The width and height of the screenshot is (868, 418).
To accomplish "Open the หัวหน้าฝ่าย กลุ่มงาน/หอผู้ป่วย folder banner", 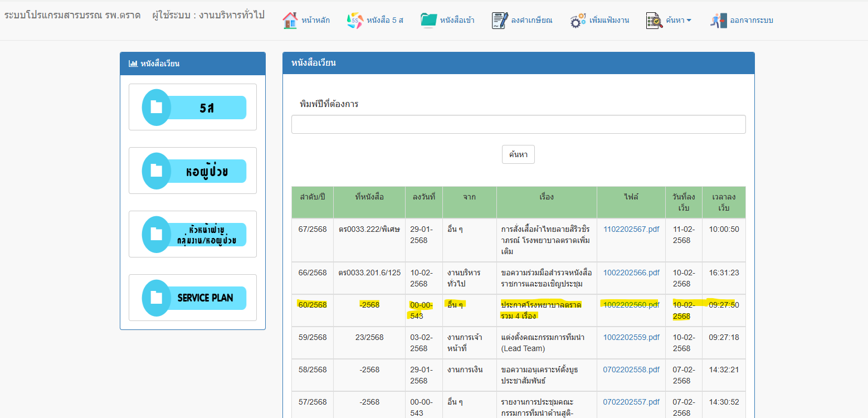I will 193,234.
